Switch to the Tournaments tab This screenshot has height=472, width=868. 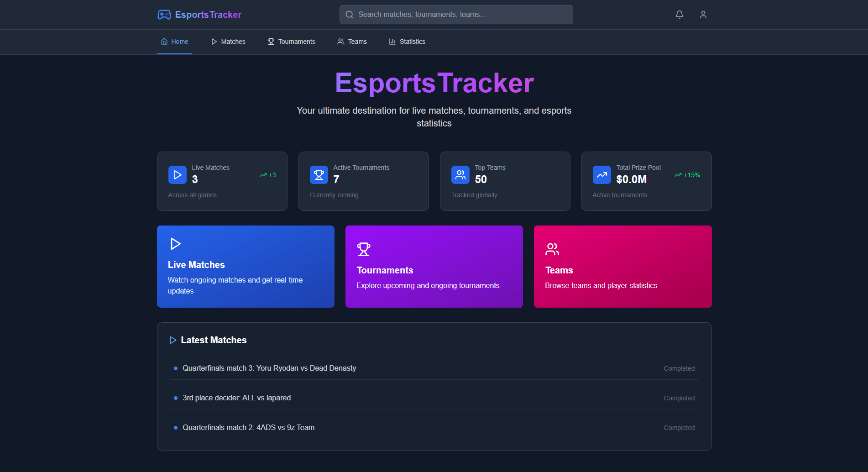(291, 42)
